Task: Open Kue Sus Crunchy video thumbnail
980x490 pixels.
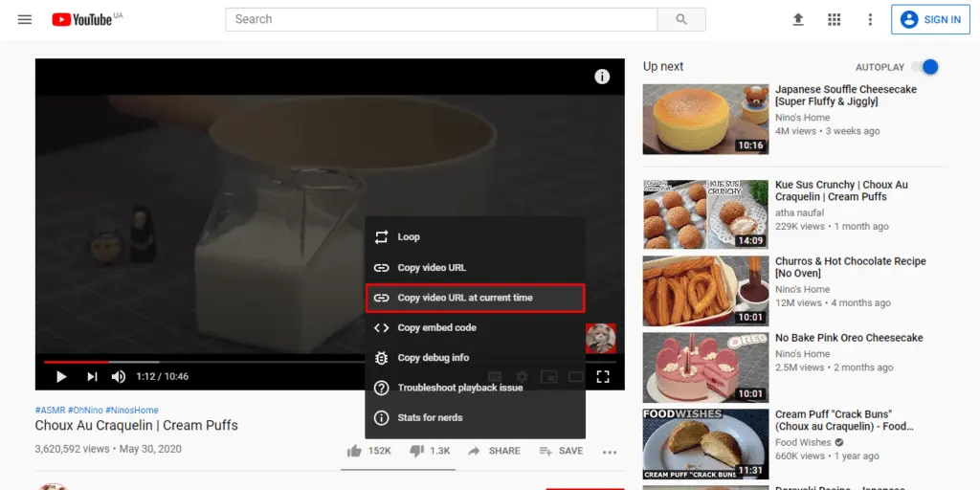Action: tap(705, 214)
